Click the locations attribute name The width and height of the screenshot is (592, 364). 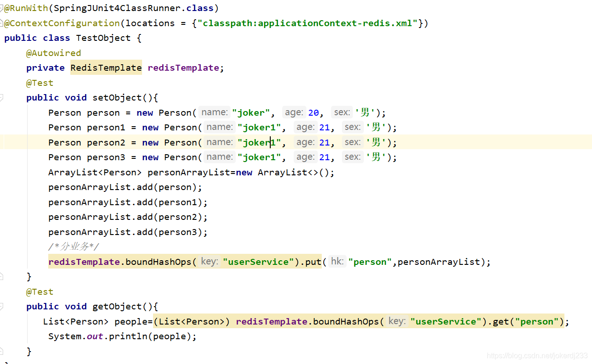(x=150, y=23)
